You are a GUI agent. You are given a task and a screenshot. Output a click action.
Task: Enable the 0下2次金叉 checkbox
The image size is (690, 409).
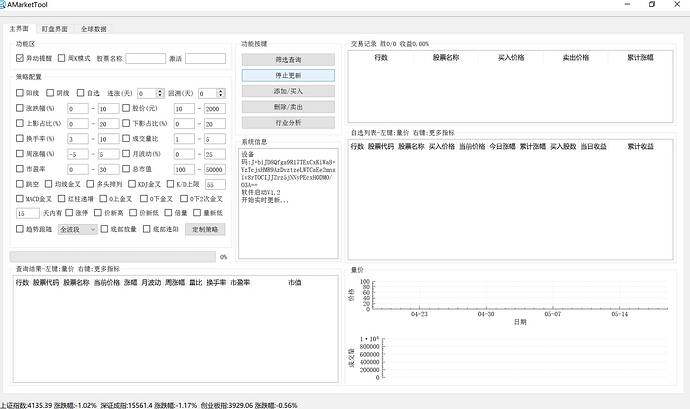pos(184,199)
